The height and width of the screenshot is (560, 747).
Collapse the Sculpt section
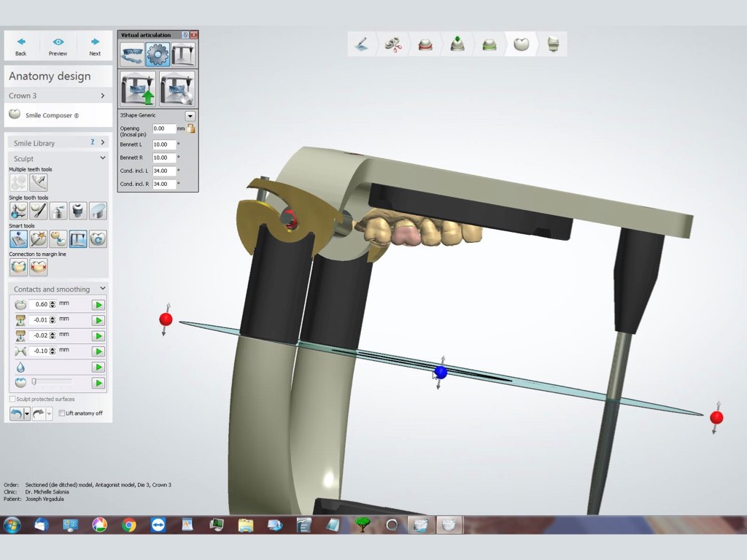[102, 158]
